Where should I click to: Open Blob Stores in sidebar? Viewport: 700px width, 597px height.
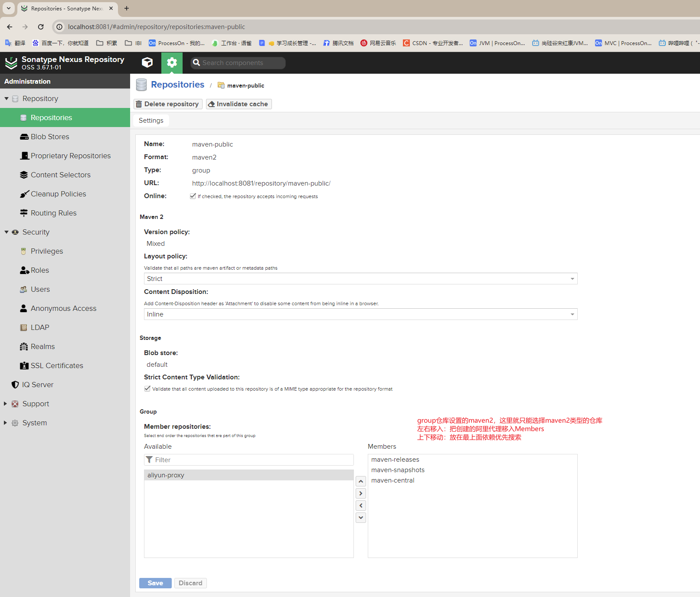tap(50, 137)
